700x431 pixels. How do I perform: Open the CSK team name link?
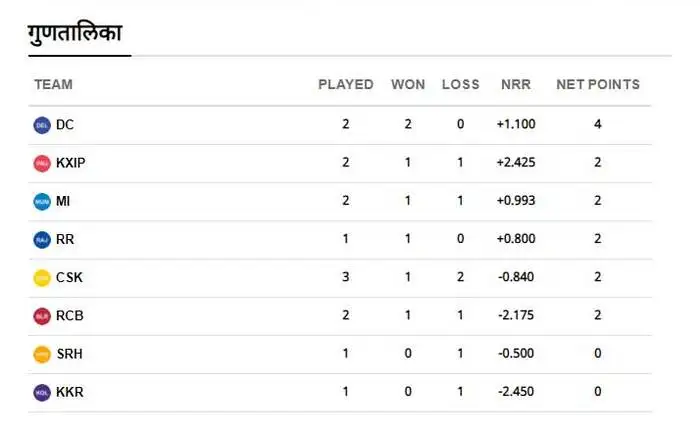click(x=69, y=278)
